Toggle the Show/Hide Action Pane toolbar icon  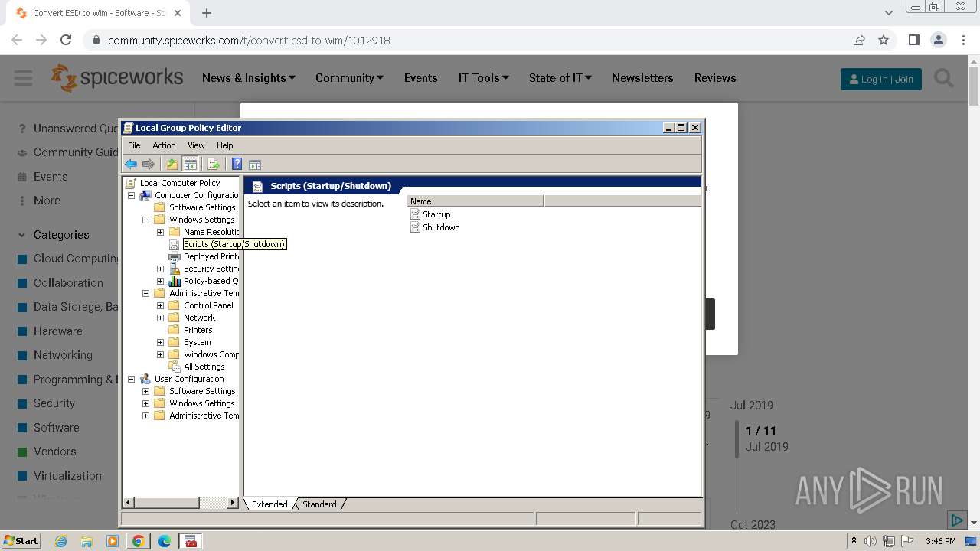pyautogui.click(x=255, y=165)
